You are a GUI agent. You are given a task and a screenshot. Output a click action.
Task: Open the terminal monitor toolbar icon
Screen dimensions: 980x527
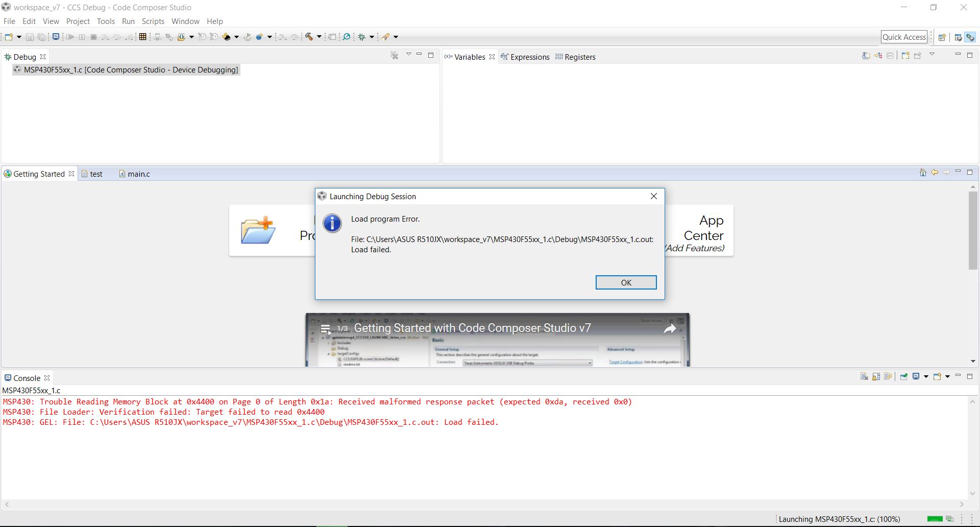point(56,37)
